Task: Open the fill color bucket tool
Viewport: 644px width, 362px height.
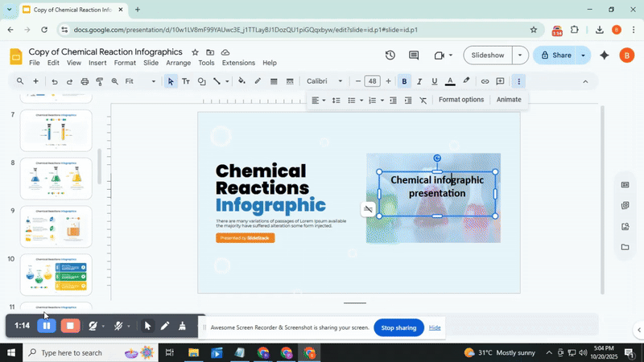Action: tap(242, 81)
